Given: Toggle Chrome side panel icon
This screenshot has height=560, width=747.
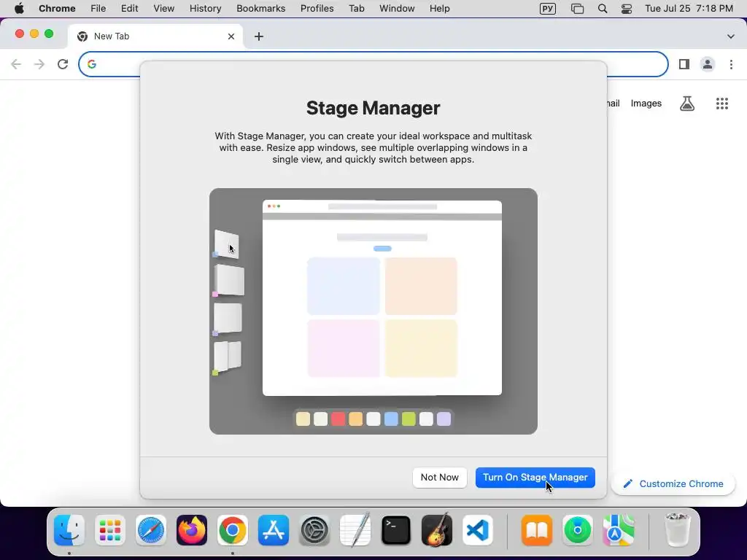Looking at the screenshot, I should coord(684,64).
